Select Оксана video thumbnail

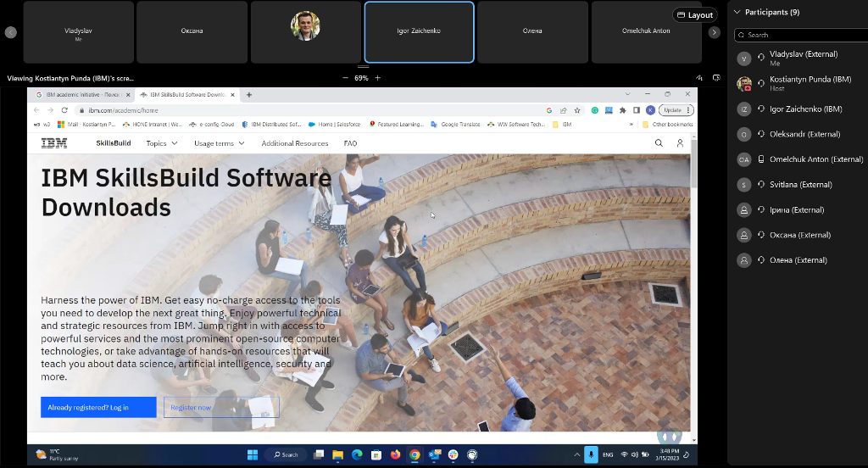point(192,32)
